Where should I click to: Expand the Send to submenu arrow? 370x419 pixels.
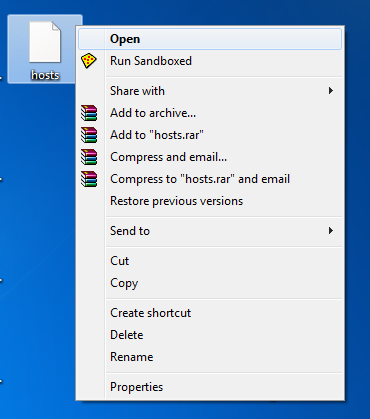(x=331, y=231)
